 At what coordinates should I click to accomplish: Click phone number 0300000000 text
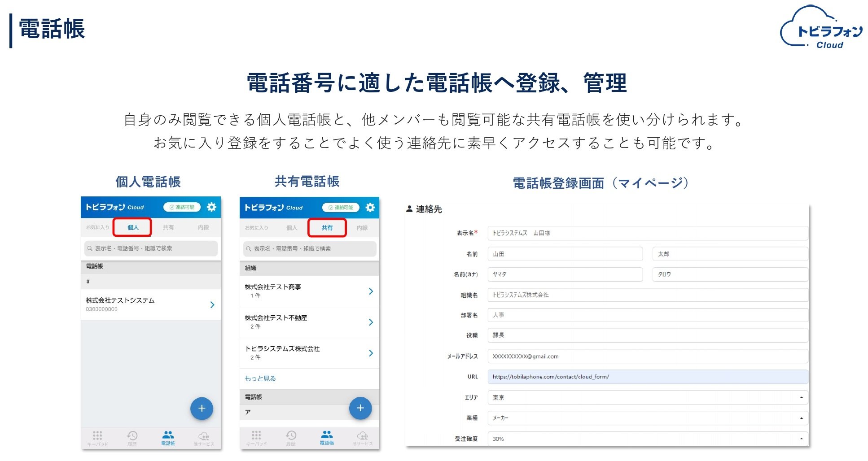[102, 309]
